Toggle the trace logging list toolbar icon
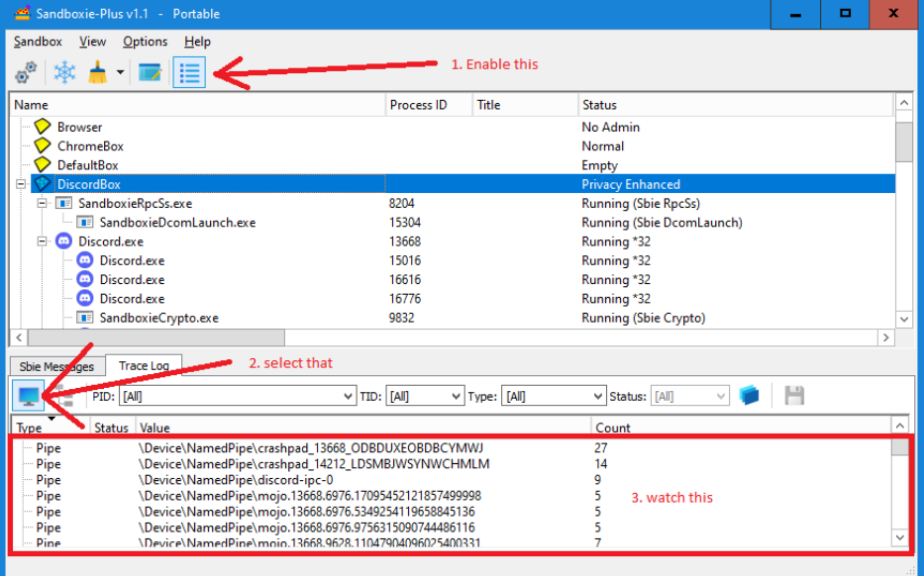The image size is (924, 576). [189, 72]
